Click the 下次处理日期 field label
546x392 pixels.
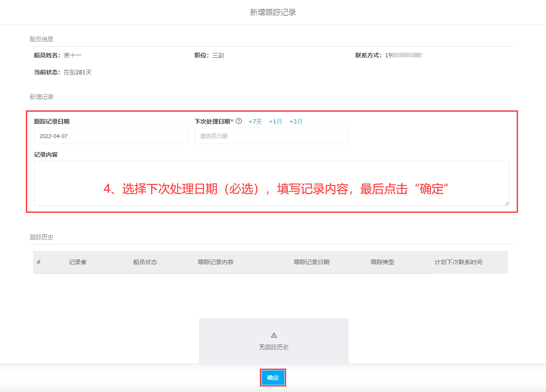(x=212, y=121)
